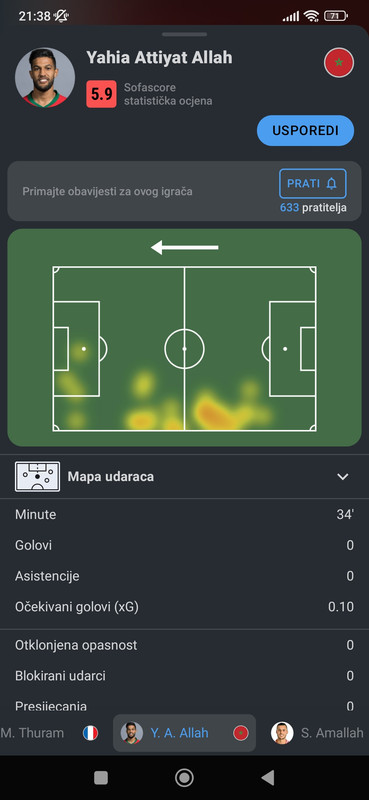Image resolution: width=369 pixels, height=800 pixels.
Task: Tap the bell icon in PRATI button
Action: pyautogui.click(x=332, y=183)
